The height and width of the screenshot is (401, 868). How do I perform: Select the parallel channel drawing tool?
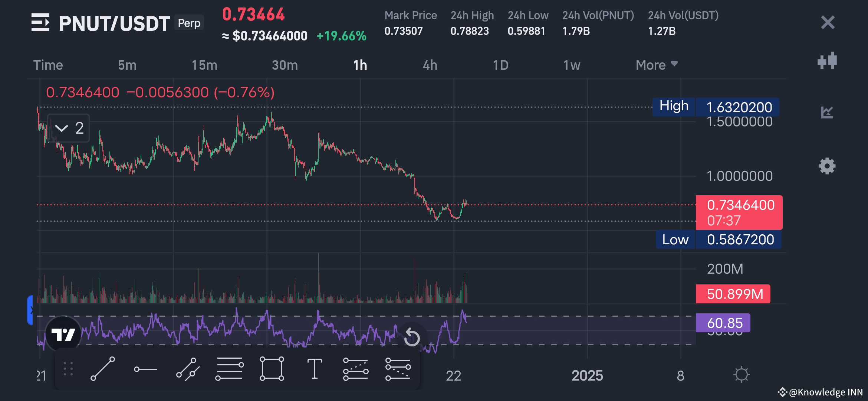pos(188,369)
